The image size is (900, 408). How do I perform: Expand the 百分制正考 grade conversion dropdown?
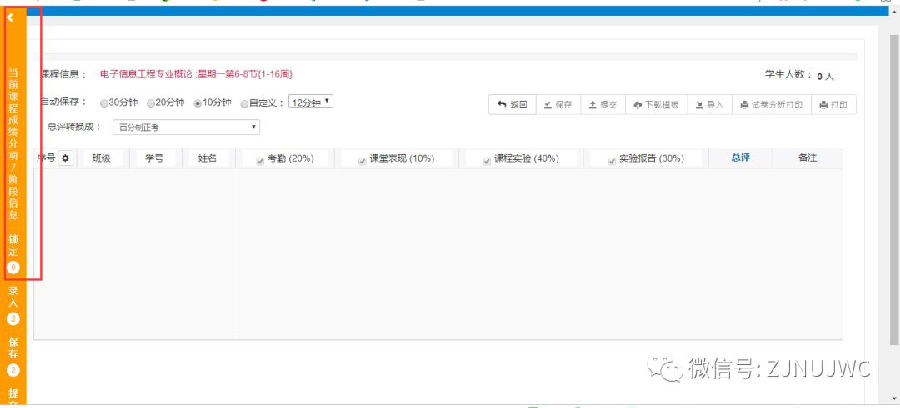(187, 127)
